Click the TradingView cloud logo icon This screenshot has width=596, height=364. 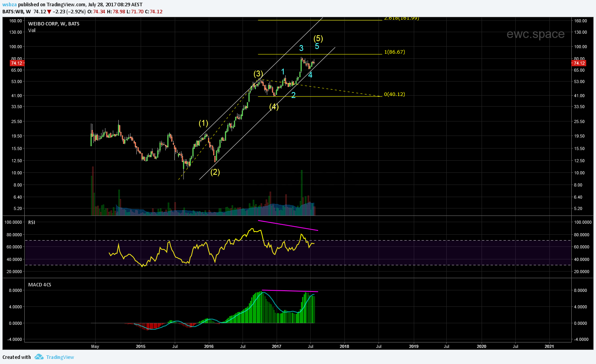tap(38, 357)
